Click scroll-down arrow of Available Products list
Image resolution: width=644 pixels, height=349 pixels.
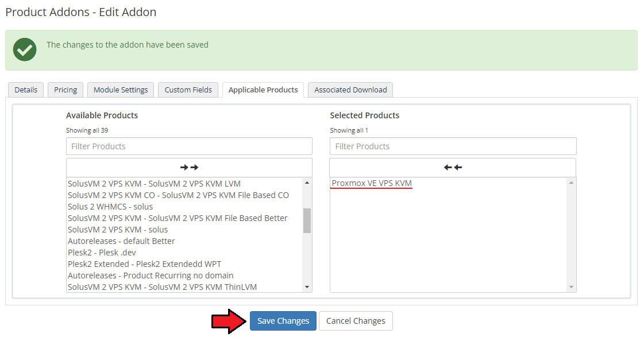307,287
